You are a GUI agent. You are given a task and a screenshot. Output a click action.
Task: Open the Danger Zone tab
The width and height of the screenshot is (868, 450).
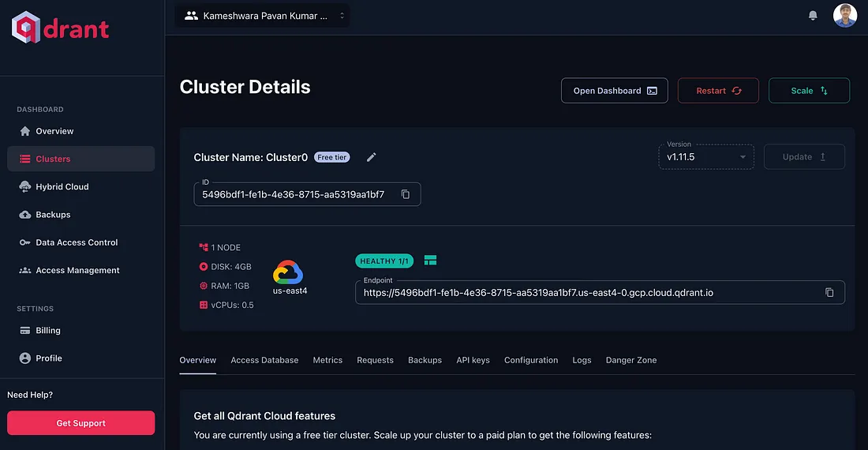pyautogui.click(x=631, y=360)
